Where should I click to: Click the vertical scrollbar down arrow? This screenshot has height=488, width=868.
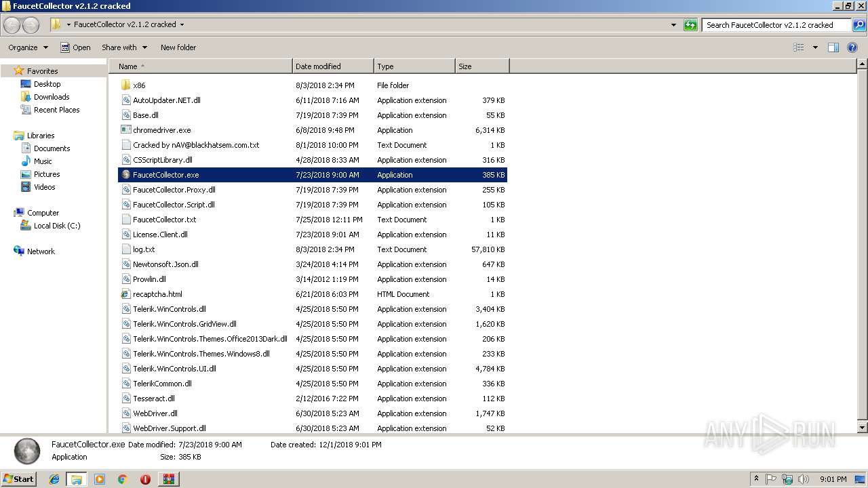pos(862,428)
